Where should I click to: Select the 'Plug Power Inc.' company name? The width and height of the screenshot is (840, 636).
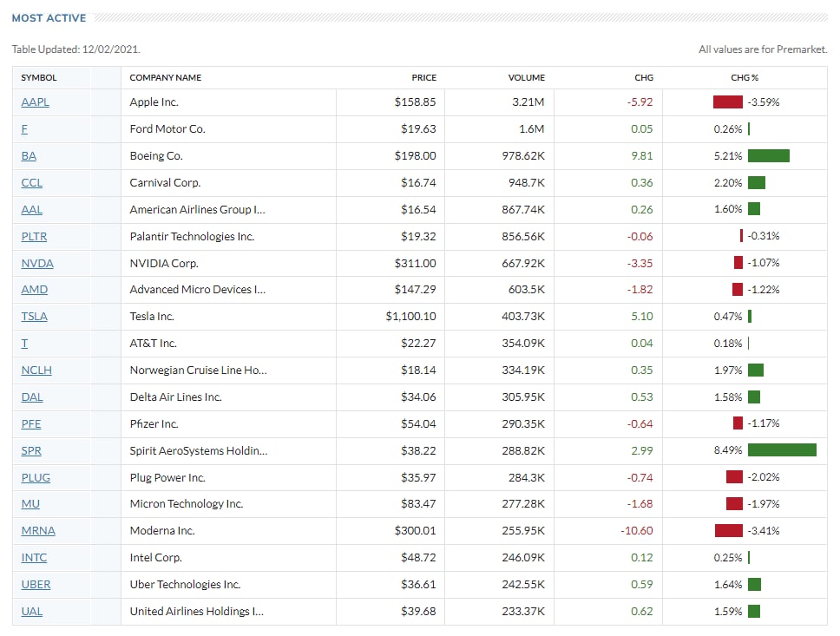pyautogui.click(x=167, y=477)
